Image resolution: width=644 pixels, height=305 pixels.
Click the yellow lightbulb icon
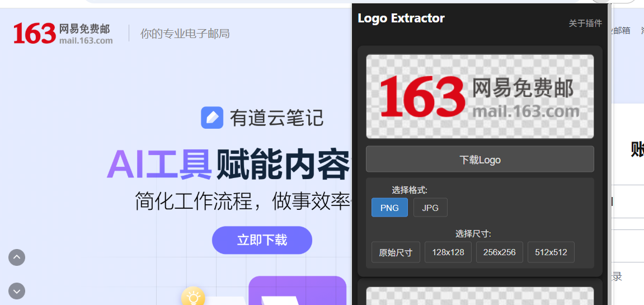click(192, 297)
